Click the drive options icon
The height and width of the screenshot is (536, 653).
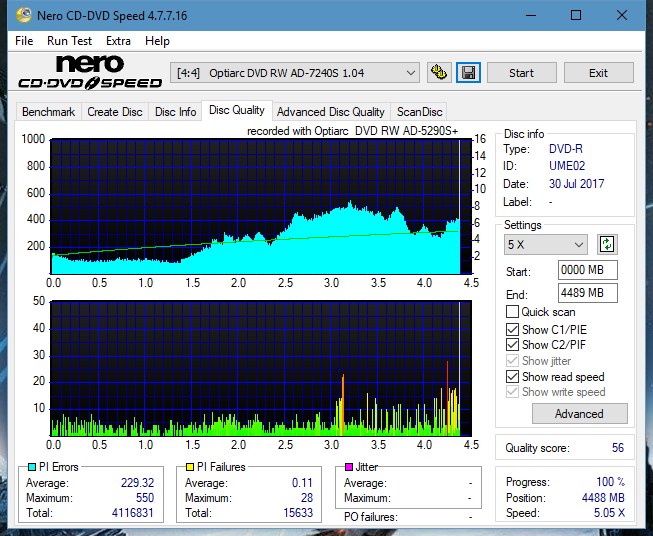439,73
